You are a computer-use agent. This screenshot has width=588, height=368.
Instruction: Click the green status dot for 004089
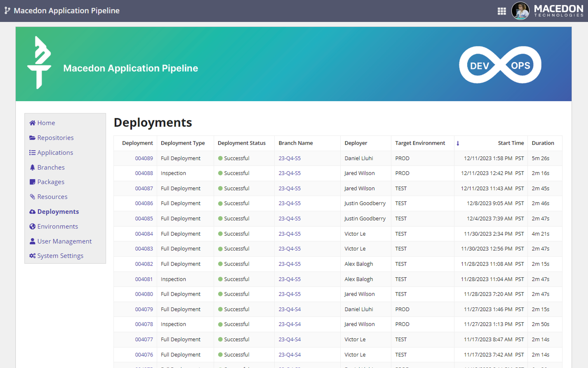[x=220, y=158]
